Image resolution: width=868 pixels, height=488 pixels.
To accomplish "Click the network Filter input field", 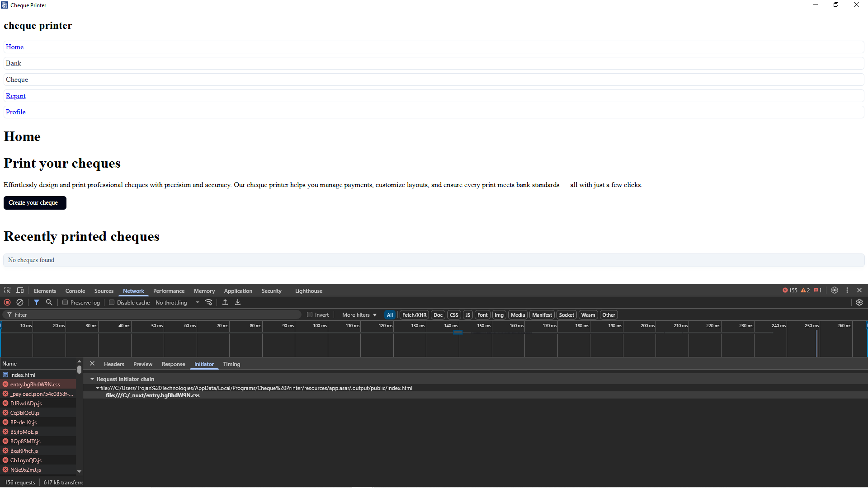I will tap(154, 315).
